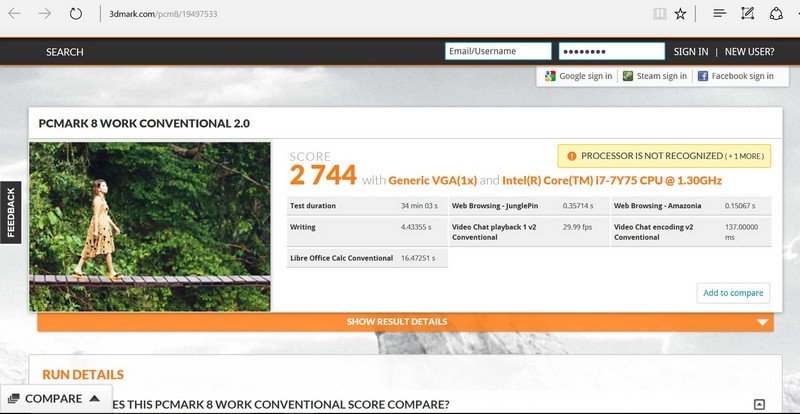Click the New User link
The image size is (800, 414).
tap(749, 52)
